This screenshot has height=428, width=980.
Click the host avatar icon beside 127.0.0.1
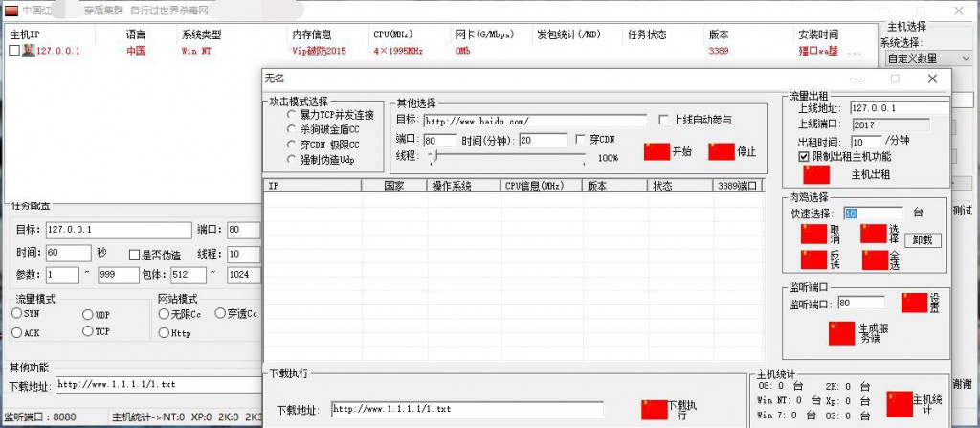29,51
